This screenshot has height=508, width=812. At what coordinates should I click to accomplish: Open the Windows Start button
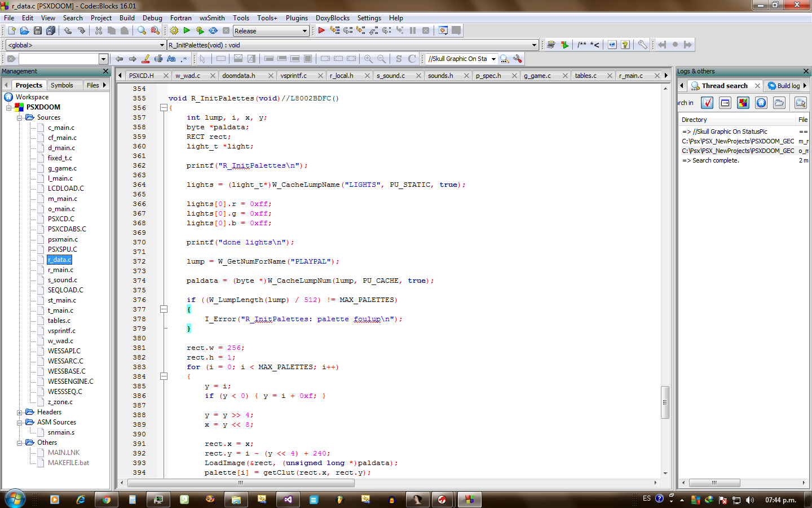coord(15,500)
